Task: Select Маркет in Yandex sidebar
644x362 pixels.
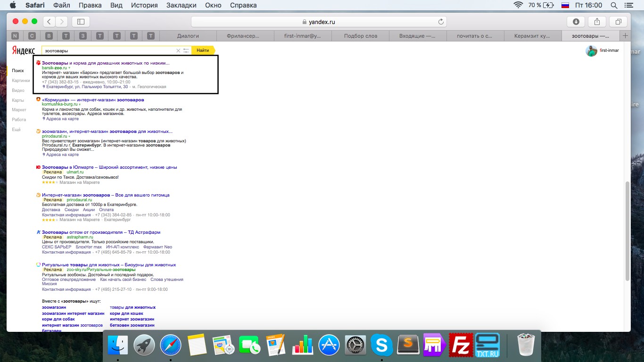Action: click(19, 110)
